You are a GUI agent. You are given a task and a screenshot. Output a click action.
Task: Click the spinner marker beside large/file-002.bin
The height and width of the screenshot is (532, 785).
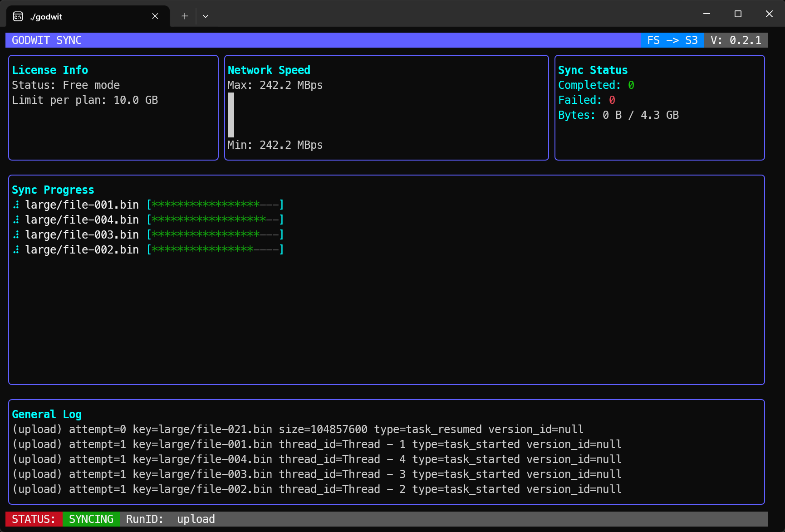[x=16, y=249]
